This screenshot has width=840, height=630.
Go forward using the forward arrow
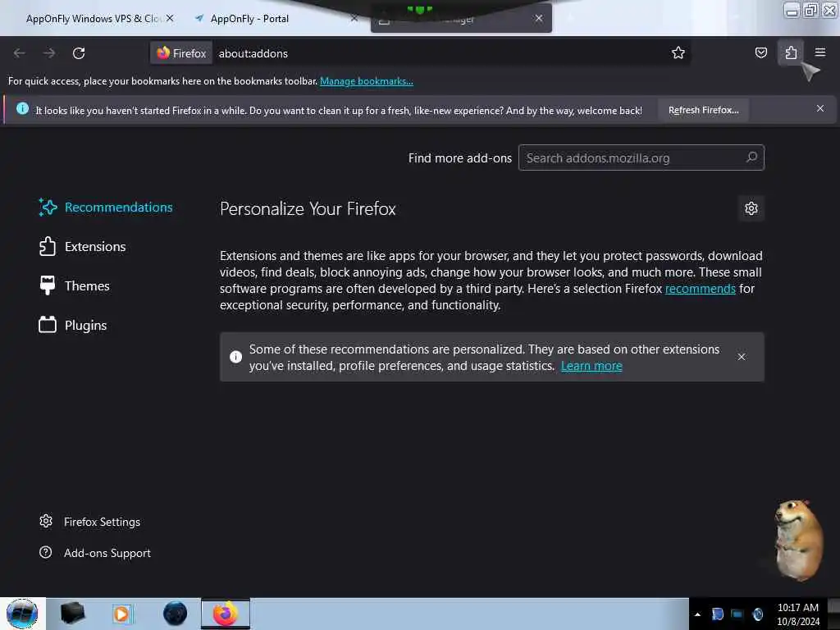coord(49,53)
